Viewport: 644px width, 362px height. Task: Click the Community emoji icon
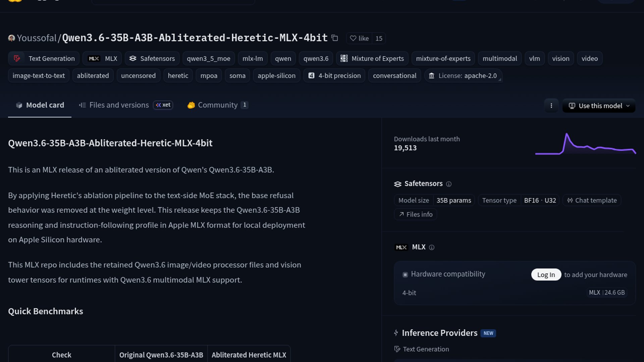coord(191,105)
